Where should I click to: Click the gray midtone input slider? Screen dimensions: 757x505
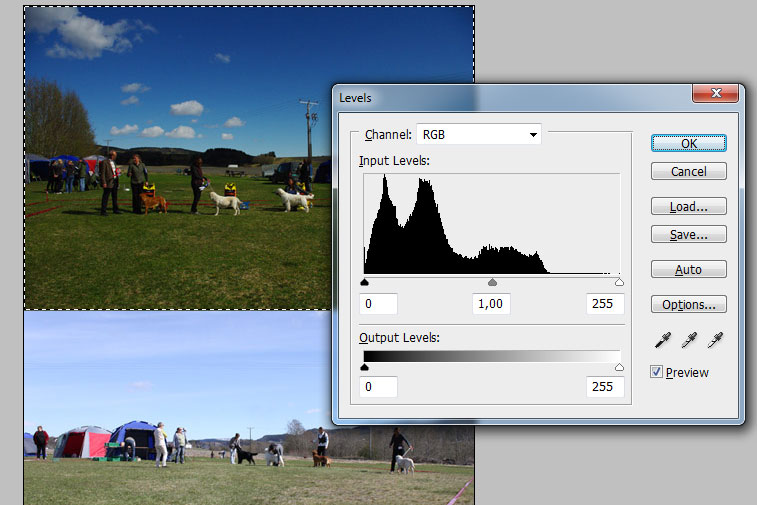point(492,283)
